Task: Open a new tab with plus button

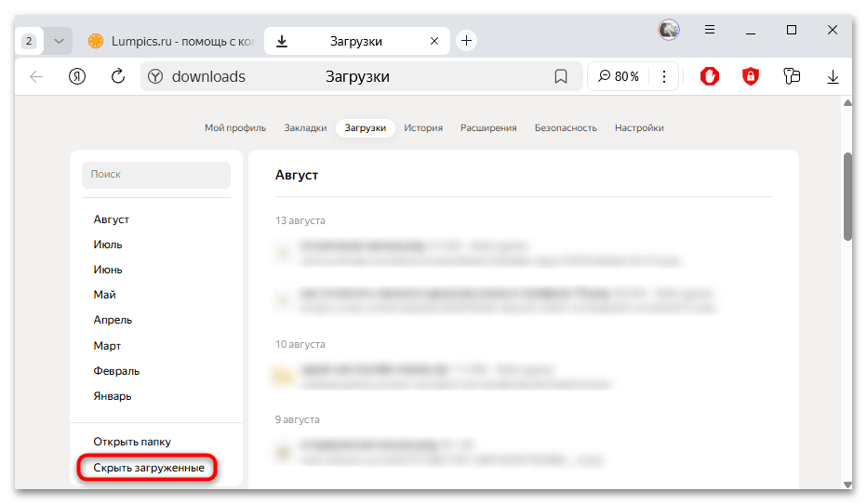Action: click(x=467, y=41)
